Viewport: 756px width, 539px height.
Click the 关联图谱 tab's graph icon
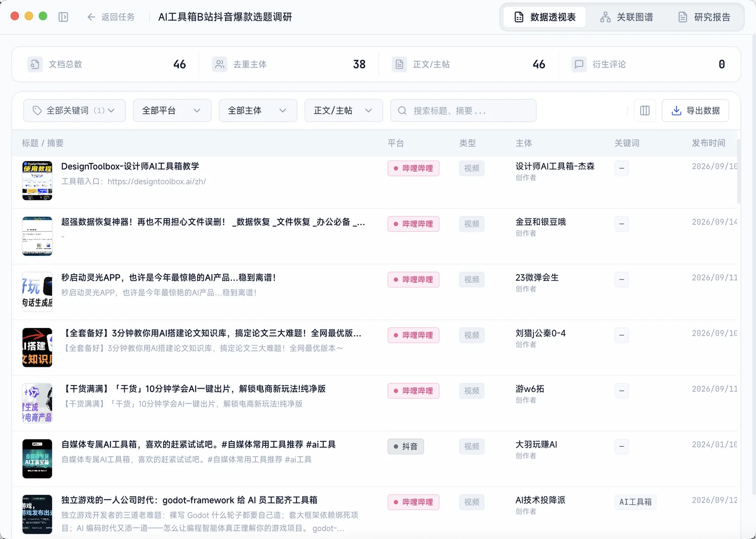point(605,17)
